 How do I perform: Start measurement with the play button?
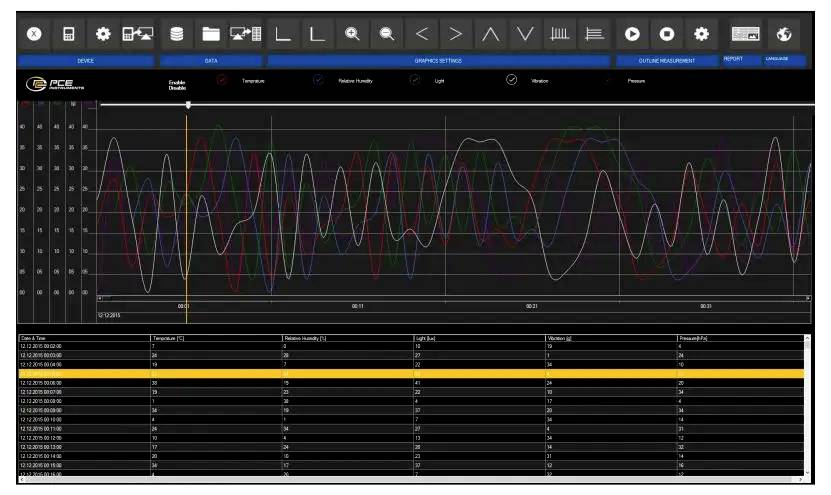(632, 34)
